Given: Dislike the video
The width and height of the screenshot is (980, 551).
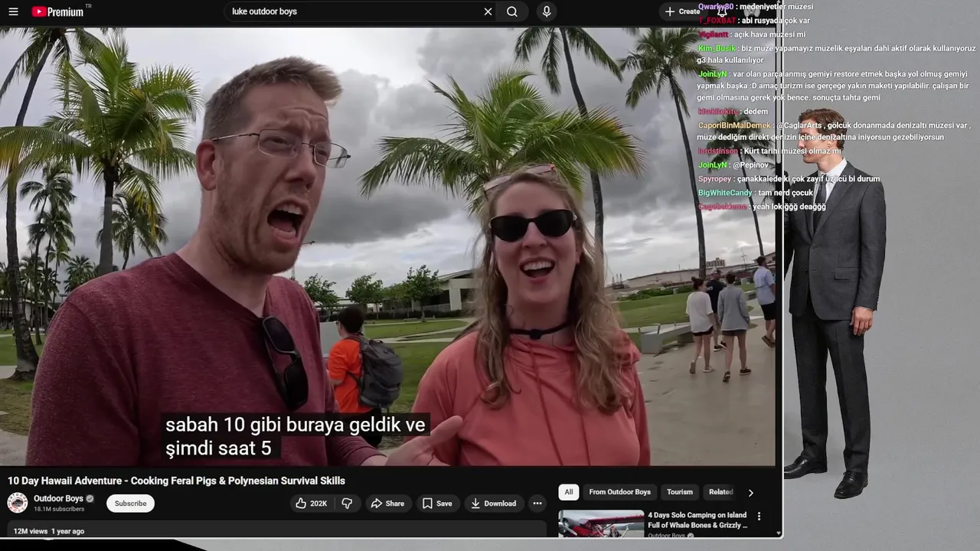Looking at the screenshot, I should [x=347, y=504].
